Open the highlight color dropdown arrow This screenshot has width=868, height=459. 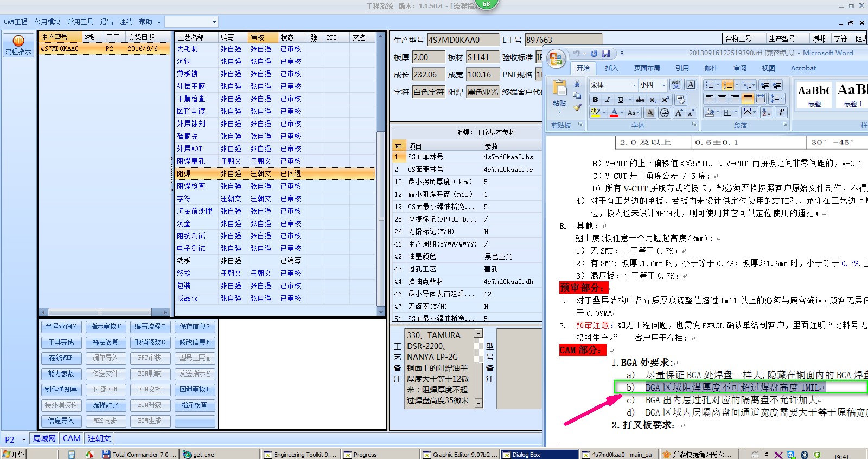(x=604, y=113)
